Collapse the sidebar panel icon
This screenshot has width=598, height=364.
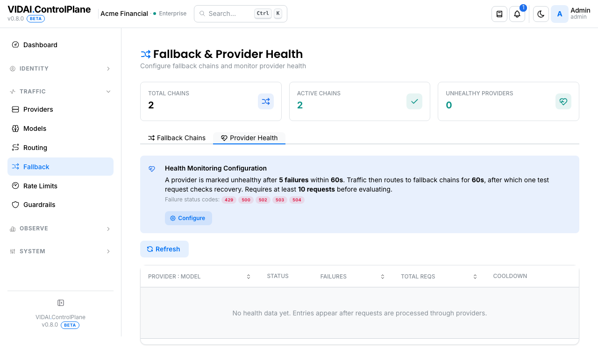click(x=61, y=303)
